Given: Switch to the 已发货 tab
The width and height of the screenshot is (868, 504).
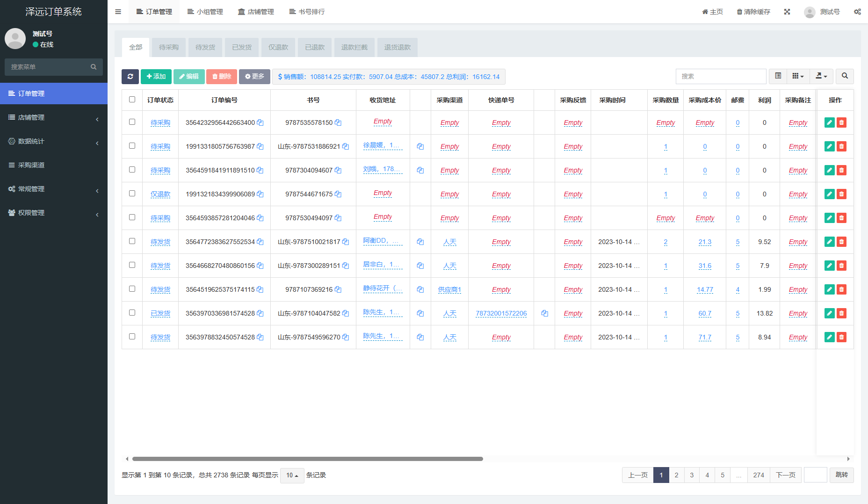Looking at the screenshot, I should click(242, 47).
